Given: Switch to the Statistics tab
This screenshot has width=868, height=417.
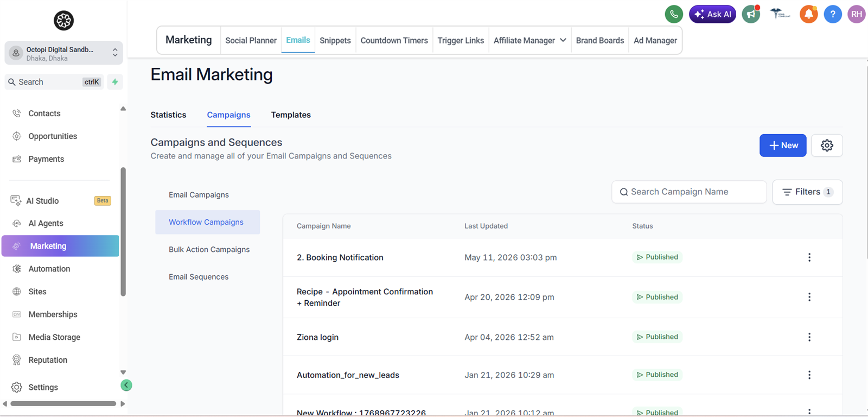Looking at the screenshot, I should (x=168, y=115).
